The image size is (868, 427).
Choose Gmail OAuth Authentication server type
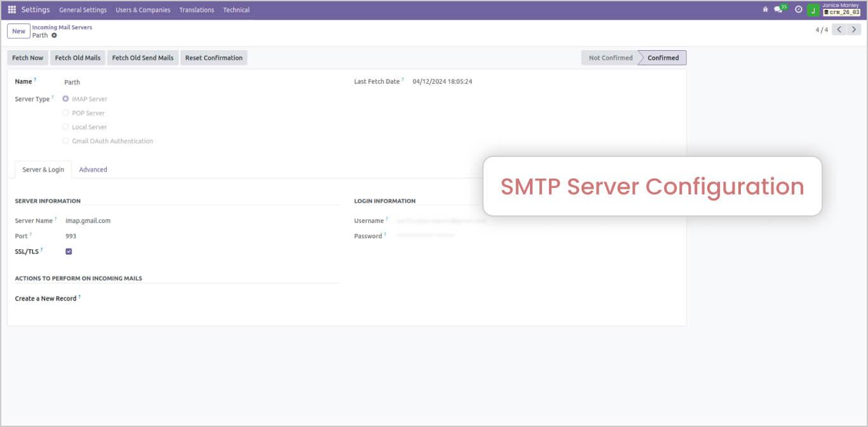click(x=65, y=140)
